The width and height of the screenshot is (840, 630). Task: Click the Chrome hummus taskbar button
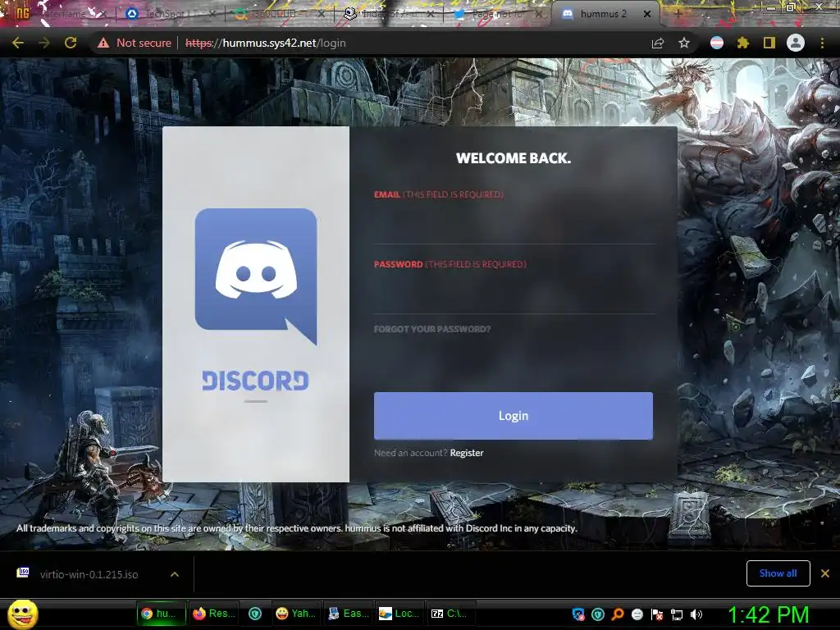tap(161, 614)
